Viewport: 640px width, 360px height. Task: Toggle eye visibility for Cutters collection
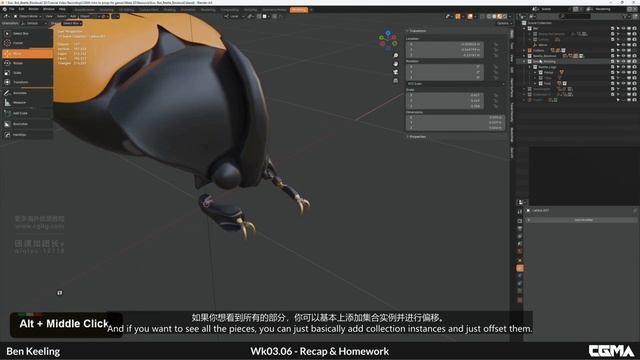tap(623, 50)
